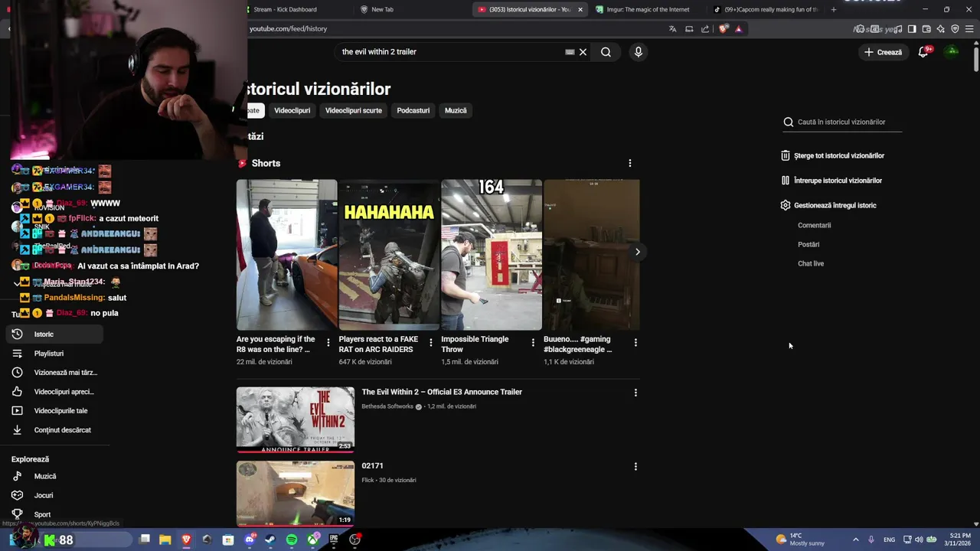The image size is (980, 551).
Task: Open options for Evil Within 2 trailer video
Action: pyautogui.click(x=635, y=393)
